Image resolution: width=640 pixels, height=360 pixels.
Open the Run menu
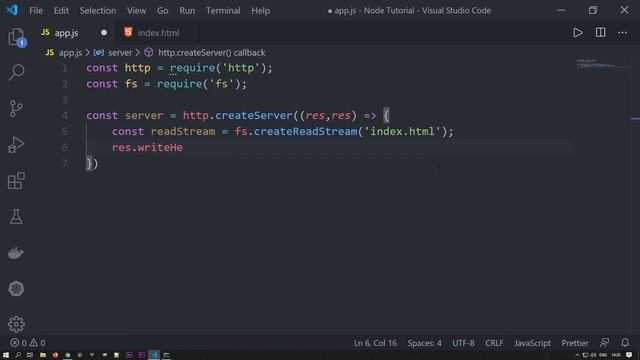coord(187,11)
